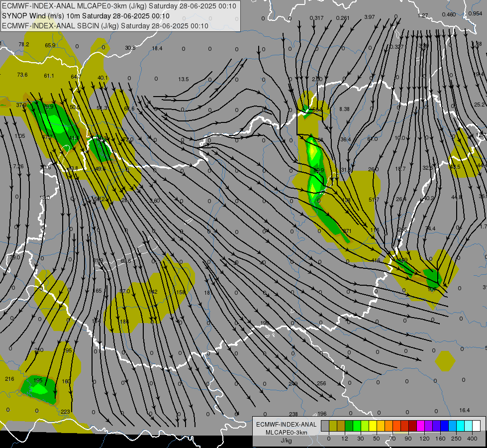The height and width of the screenshot is (448, 487).
Task: Click the SBCIN header line
Action: click(105, 26)
